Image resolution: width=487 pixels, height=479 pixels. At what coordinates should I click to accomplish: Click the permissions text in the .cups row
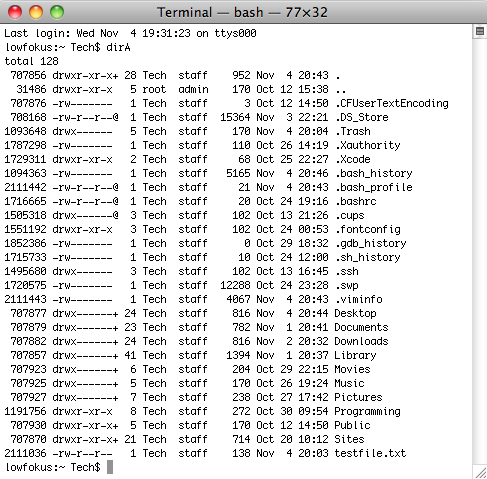click(85, 215)
